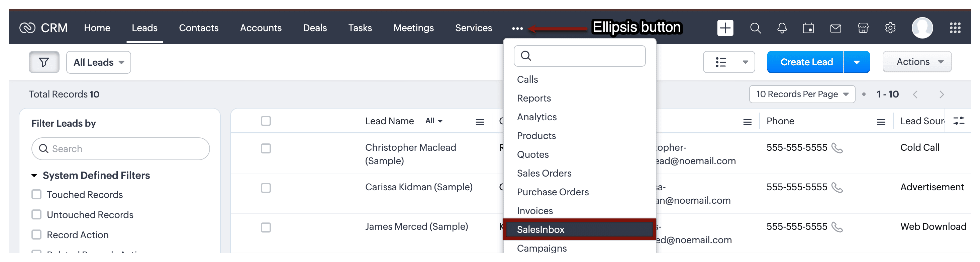Open the notifications bell icon
The height and width of the screenshot is (262, 980).
pyautogui.click(x=782, y=28)
